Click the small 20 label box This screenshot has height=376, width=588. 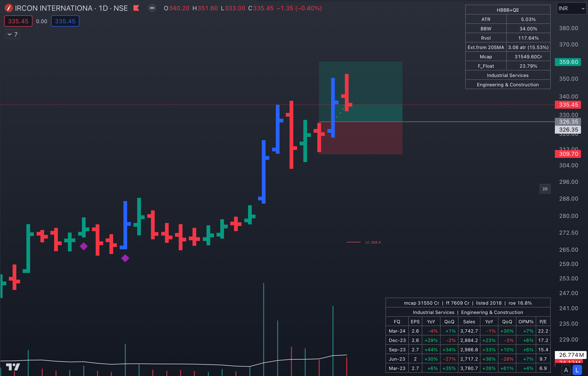[x=545, y=189]
